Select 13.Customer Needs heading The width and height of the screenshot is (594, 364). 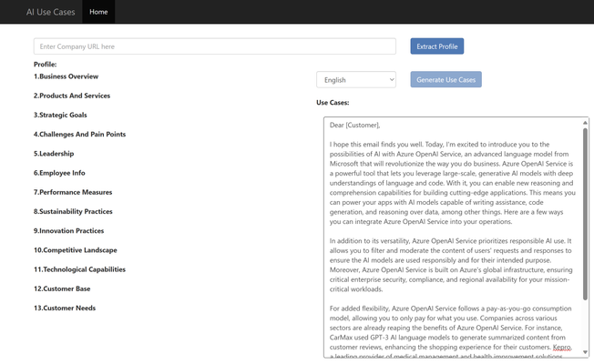click(x=65, y=308)
